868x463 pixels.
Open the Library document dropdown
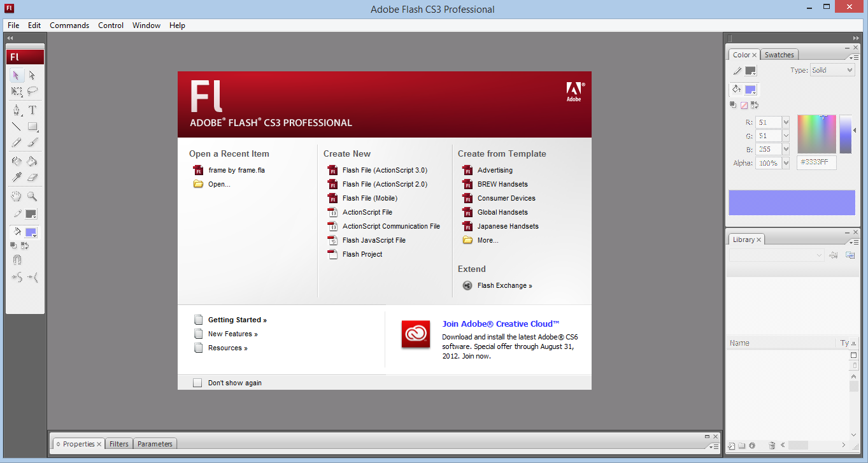pos(777,255)
